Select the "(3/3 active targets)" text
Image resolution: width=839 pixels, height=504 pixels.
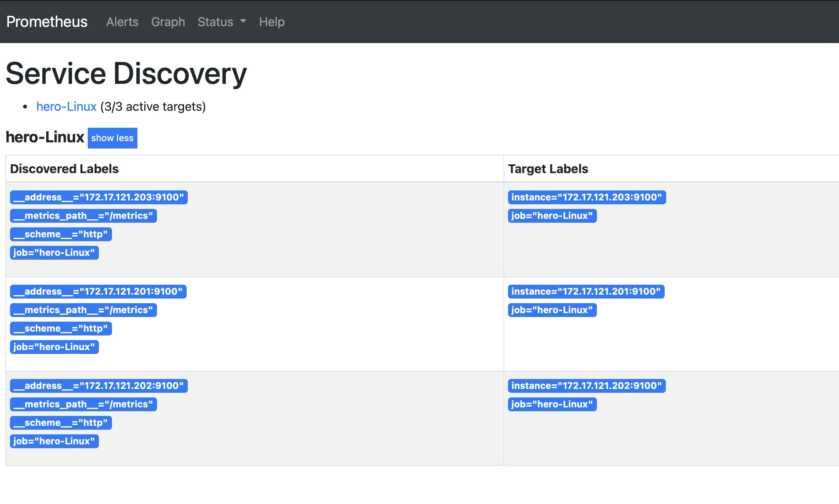[153, 107]
